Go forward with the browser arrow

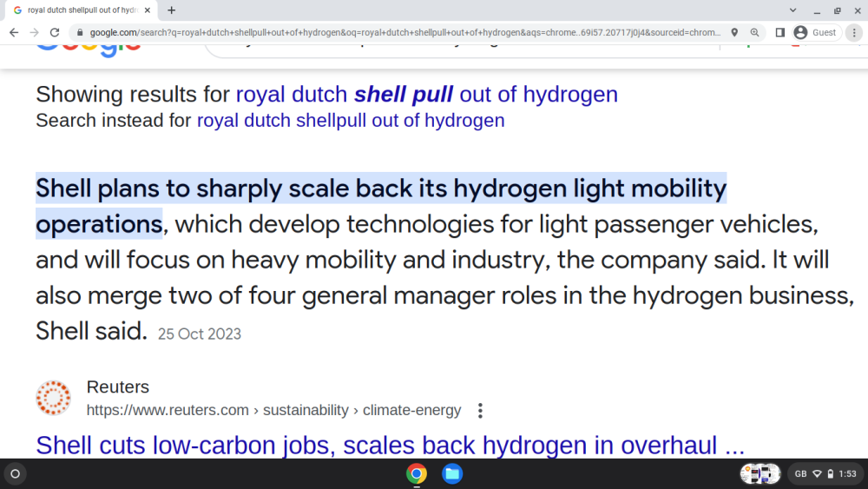coord(35,33)
